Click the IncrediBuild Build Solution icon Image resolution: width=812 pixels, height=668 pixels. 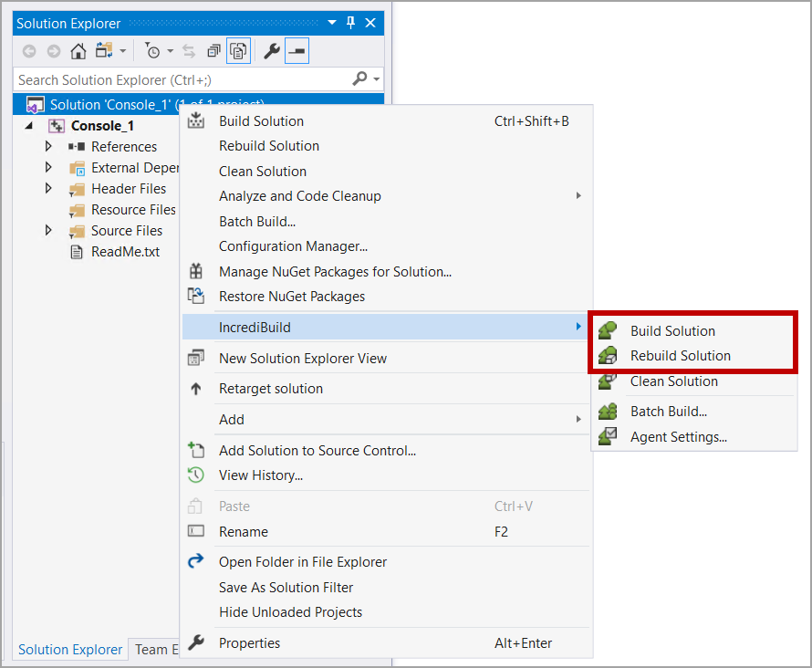click(x=608, y=330)
